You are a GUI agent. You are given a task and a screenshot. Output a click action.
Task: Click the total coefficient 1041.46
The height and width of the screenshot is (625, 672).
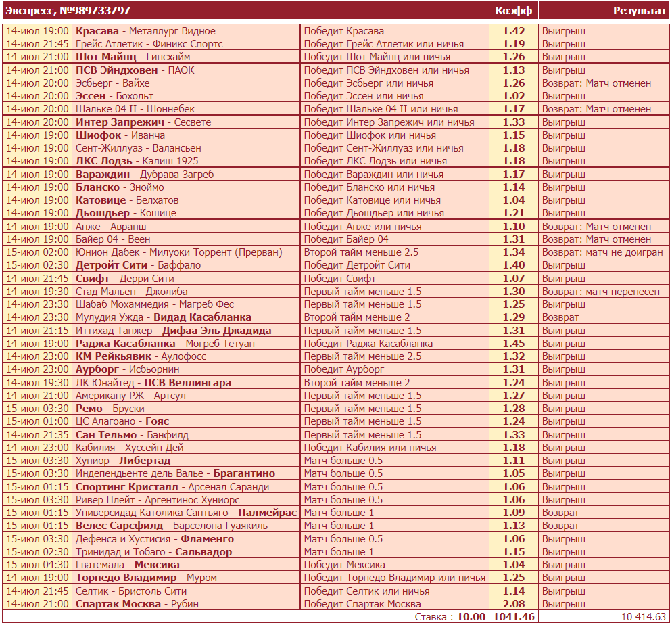[x=513, y=617]
